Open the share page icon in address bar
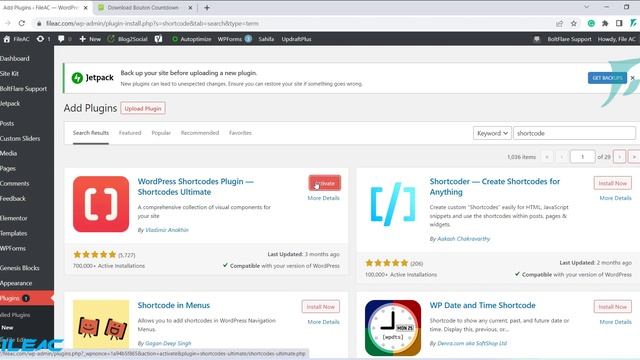The height and width of the screenshot is (360, 640). (x=560, y=23)
